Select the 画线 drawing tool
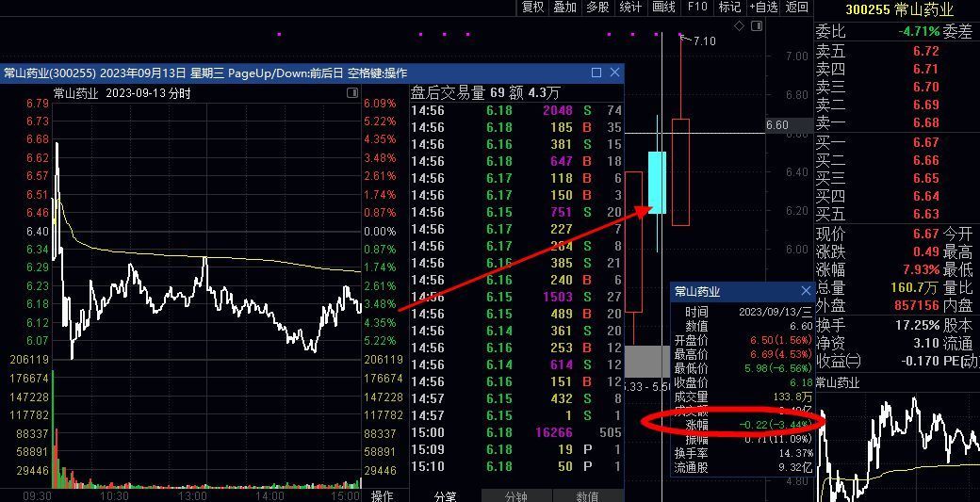980x502 pixels. click(x=663, y=8)
